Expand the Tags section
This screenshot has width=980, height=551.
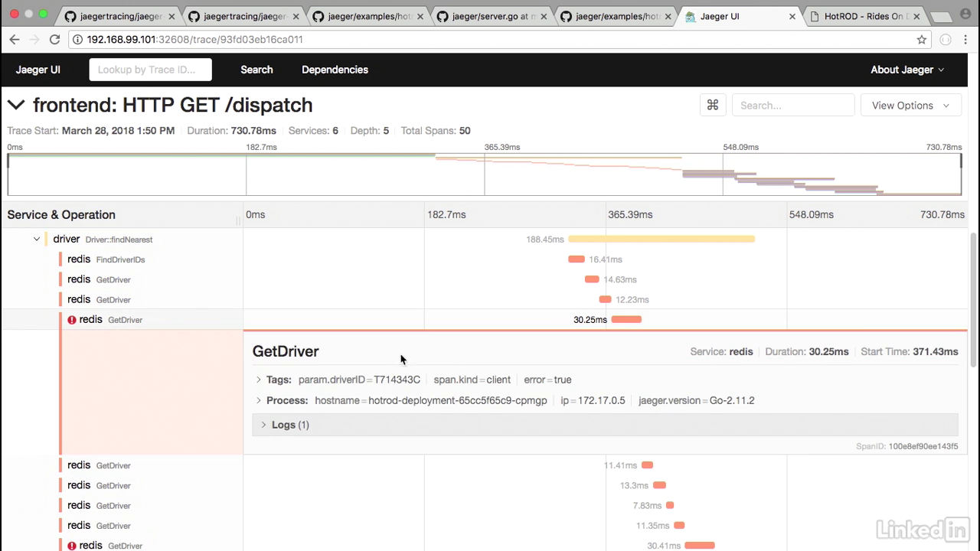coord(259,380)
